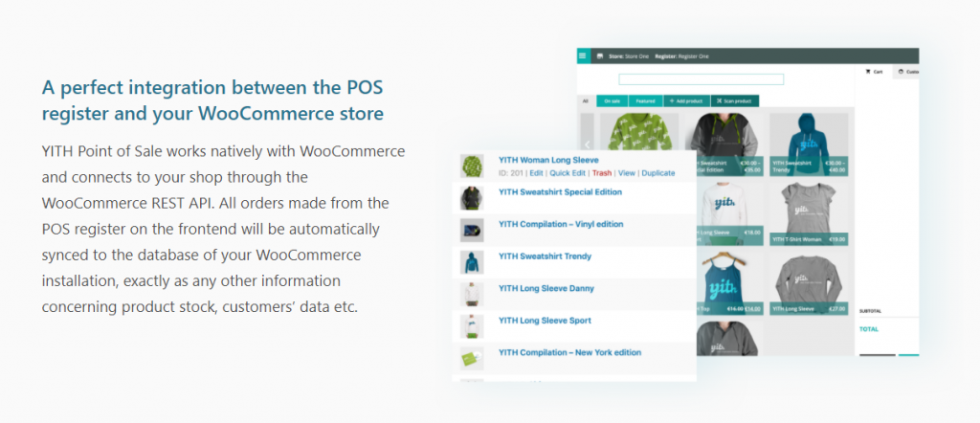Select YITH Long Sleeve €27.00 tile
Image resolution: width=980 pixels, height=423 pixels.
pyautogui.click(x=809, y=283)
